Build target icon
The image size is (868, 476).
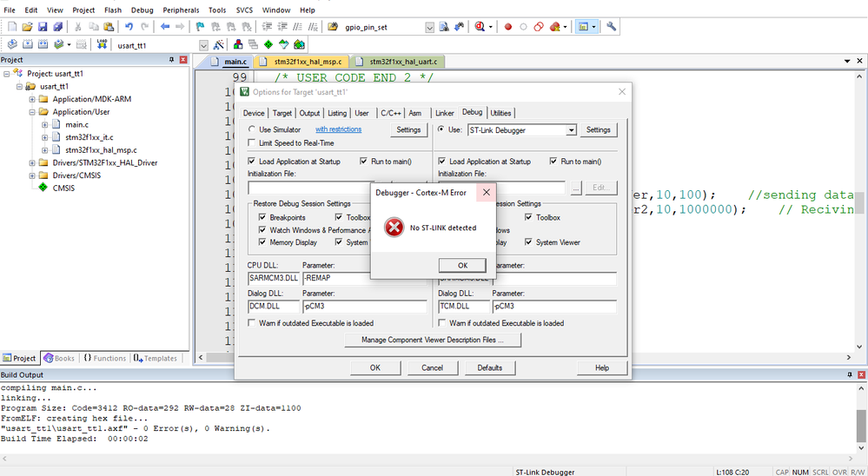27,45
